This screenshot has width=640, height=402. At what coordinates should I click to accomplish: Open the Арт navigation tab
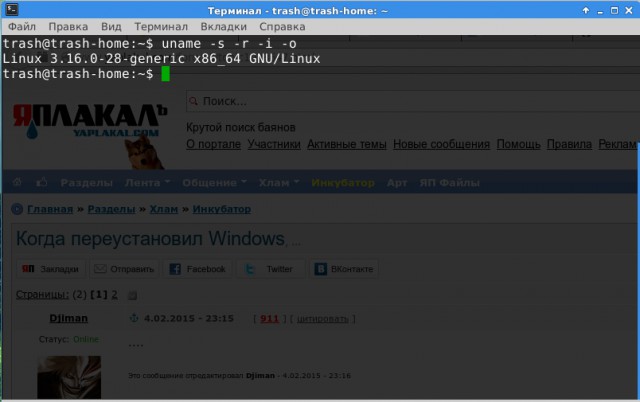click(x=397, y=182)
